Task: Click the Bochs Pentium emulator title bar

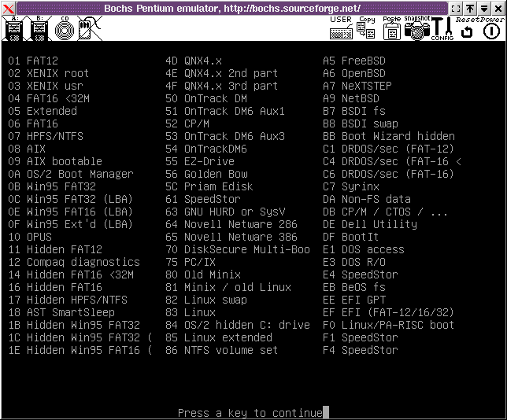Action: tap(236, 8)
